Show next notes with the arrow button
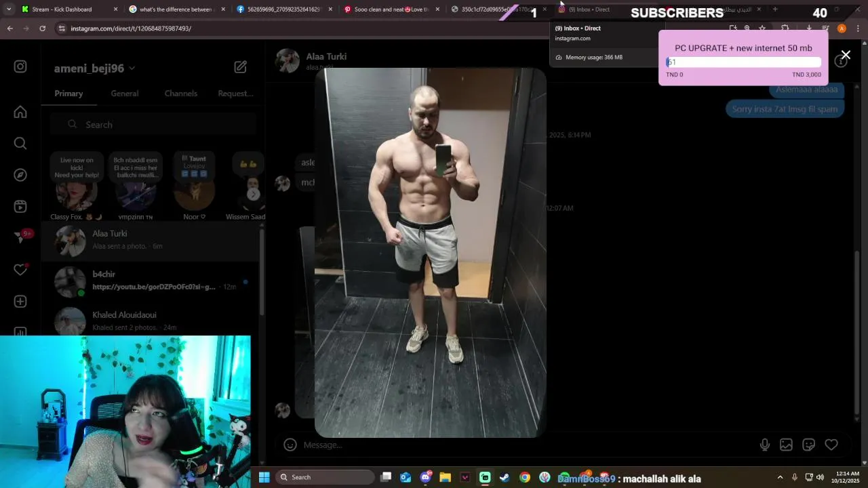The image size is (868, 488). coord(253,195)
